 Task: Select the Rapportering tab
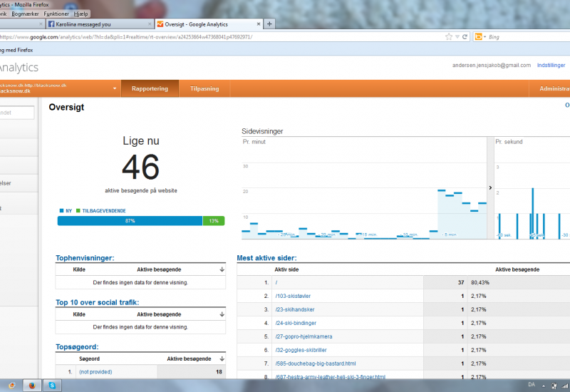coord(150,89)
